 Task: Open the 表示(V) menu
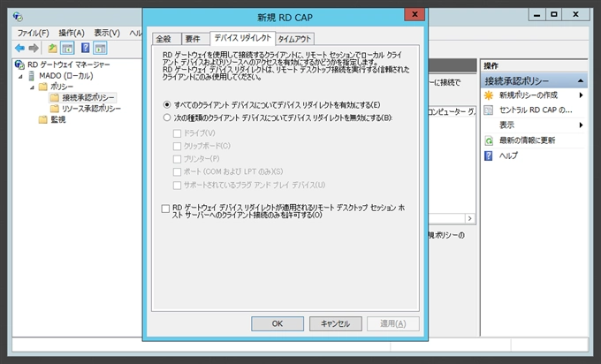pos(107,33)
